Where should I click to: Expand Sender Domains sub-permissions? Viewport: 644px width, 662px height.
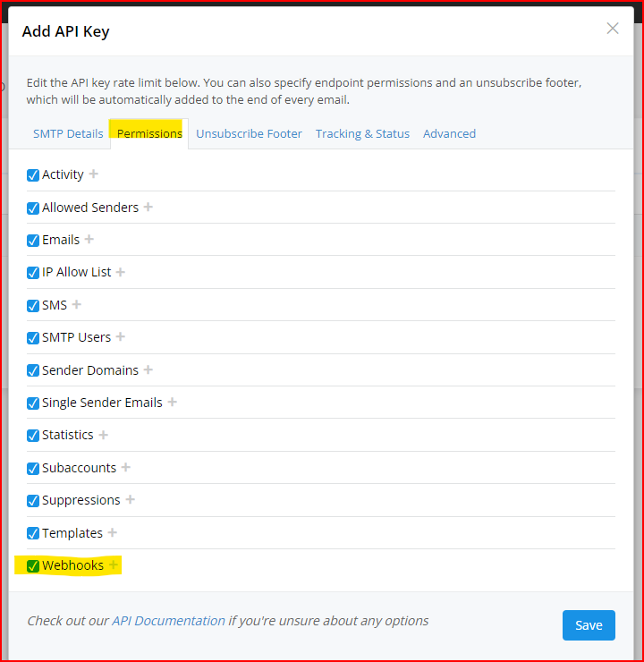(148, 369)
